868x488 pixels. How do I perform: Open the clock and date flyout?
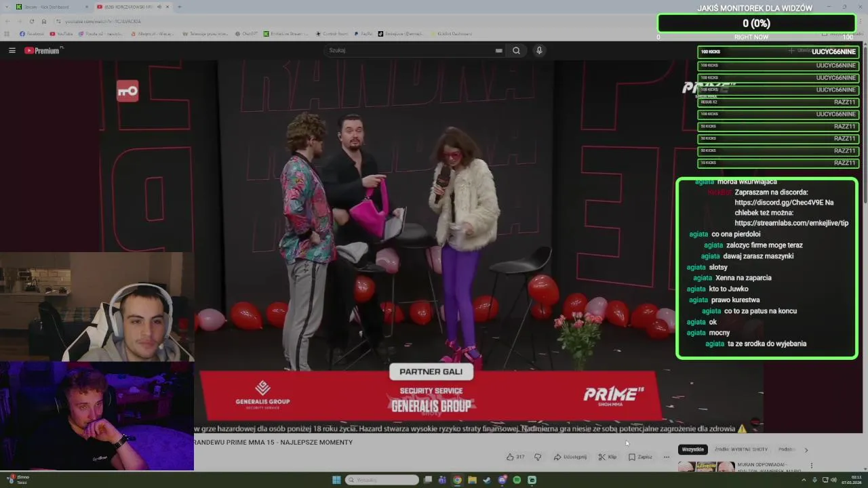[x=852, y=480]
